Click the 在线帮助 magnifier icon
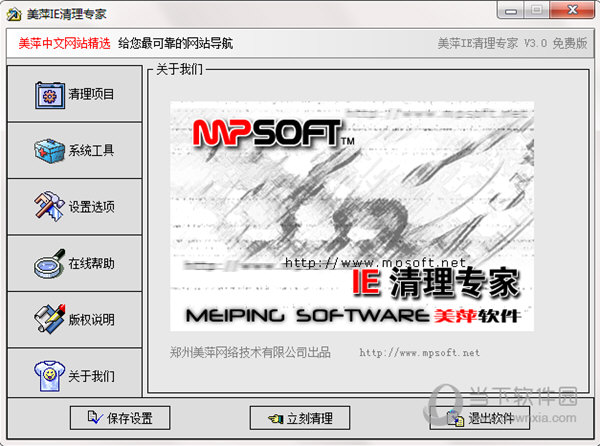Viewport: 600px width, 446px height. pyautogui.click(x=49, y=263)
